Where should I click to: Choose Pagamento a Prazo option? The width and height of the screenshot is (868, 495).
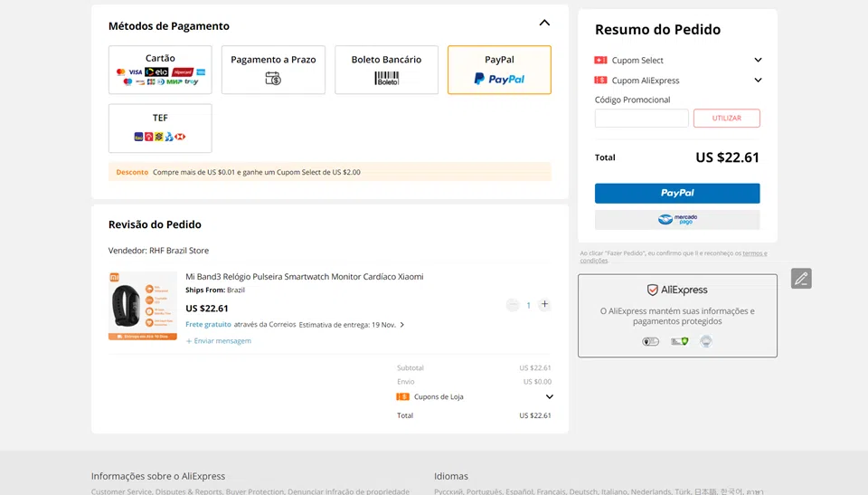pos(273,70)
